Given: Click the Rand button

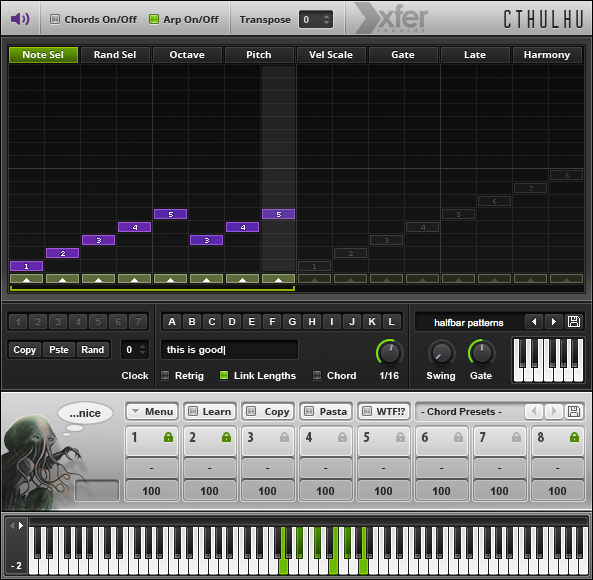Looking at the screenshot, I should click(93, 350).
